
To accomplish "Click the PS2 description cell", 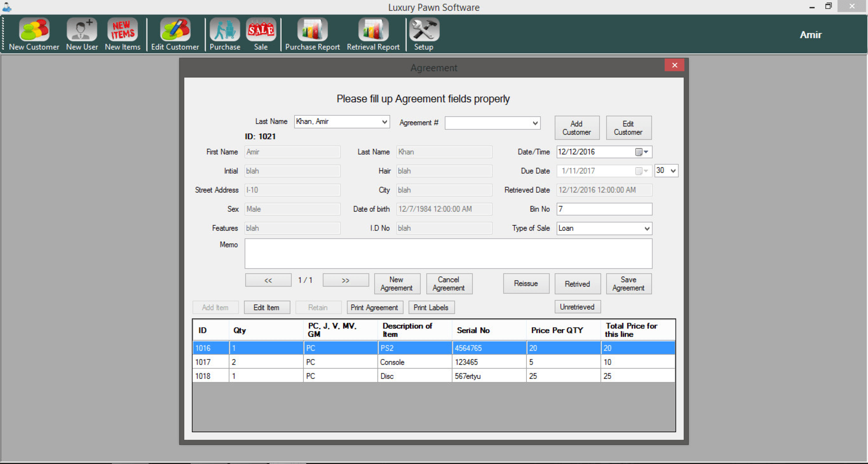I will pyautogui.click(x=415, y=348).
